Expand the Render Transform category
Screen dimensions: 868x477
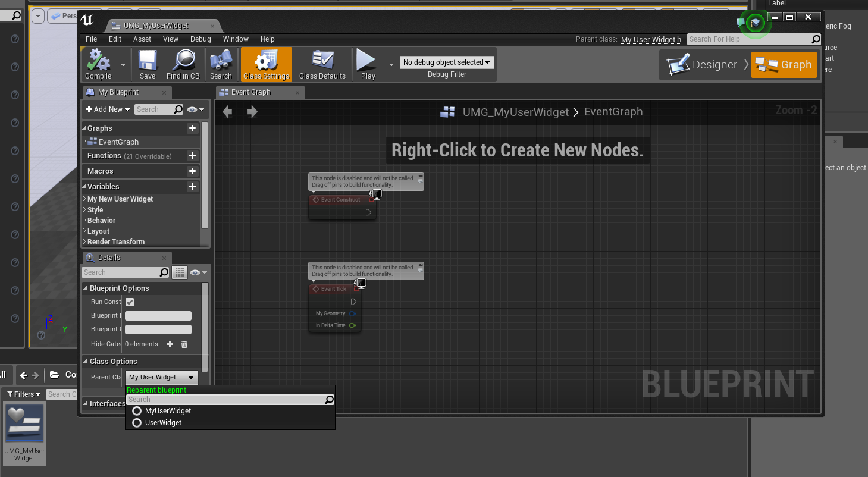(84, 242)
